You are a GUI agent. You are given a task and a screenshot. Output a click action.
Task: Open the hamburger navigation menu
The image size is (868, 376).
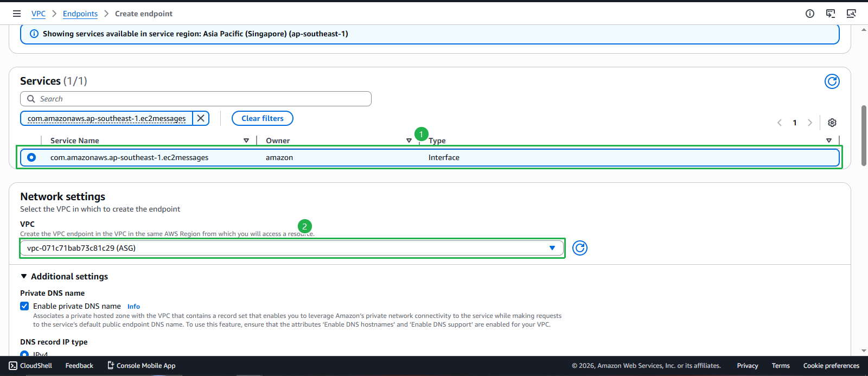tap(17, 14)
